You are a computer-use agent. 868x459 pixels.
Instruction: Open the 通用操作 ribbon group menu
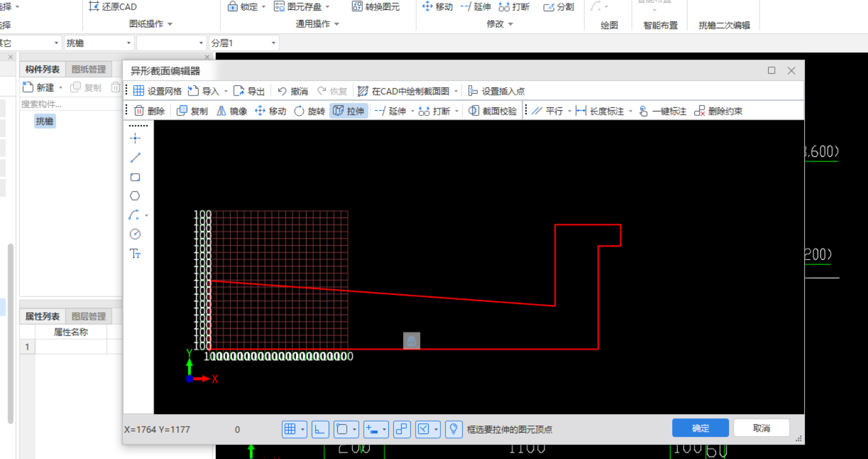click(x=317, y=24)
